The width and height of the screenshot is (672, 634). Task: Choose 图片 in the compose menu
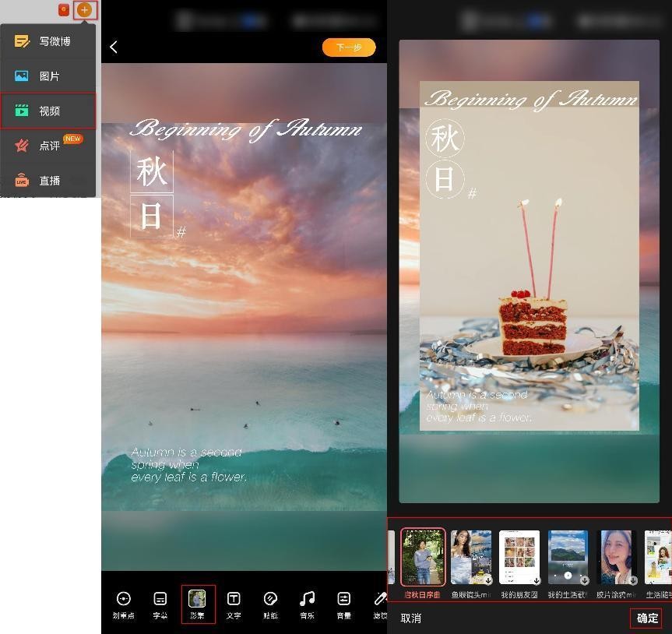[47, 76]
